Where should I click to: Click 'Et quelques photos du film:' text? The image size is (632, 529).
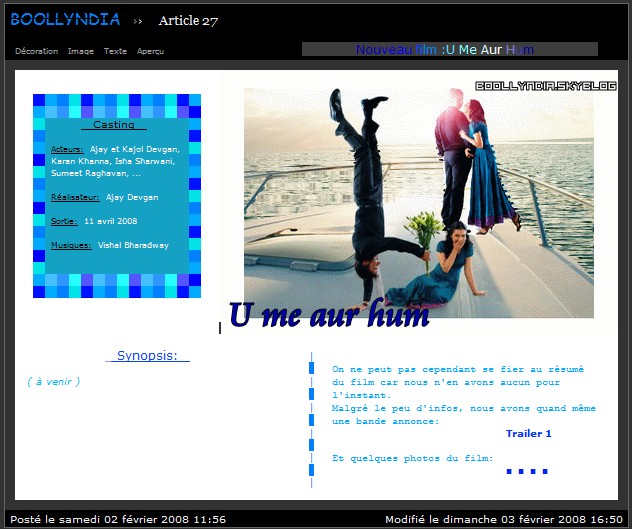(x=412, y=458)
